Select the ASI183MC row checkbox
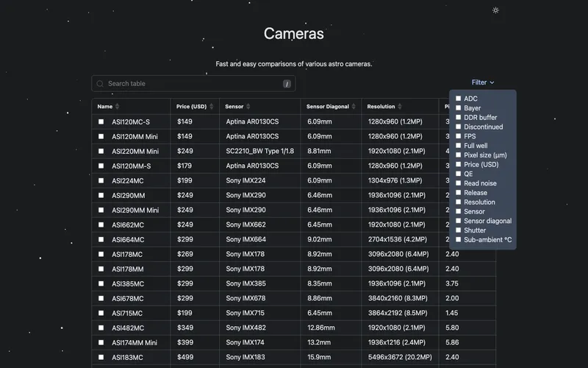 point(101,357)
